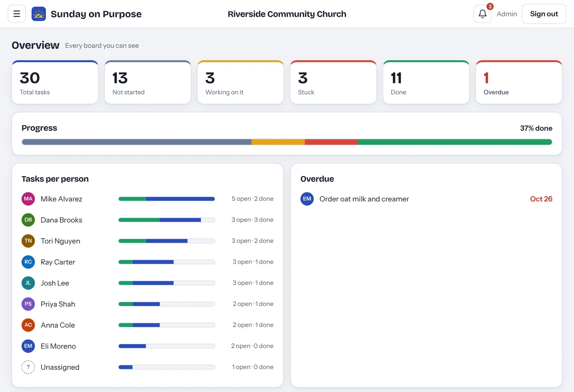Select the Josh Lee name
The image size is (574, 392).
55,283
